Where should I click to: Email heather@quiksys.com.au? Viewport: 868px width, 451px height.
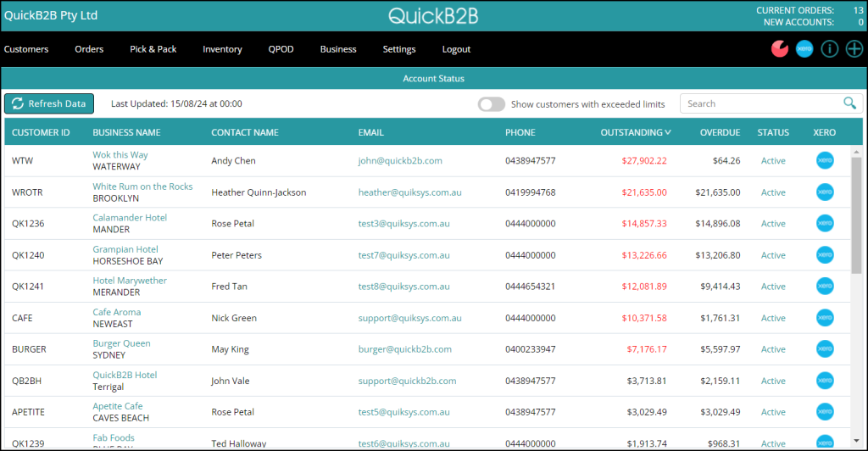[x=409, y=192]
